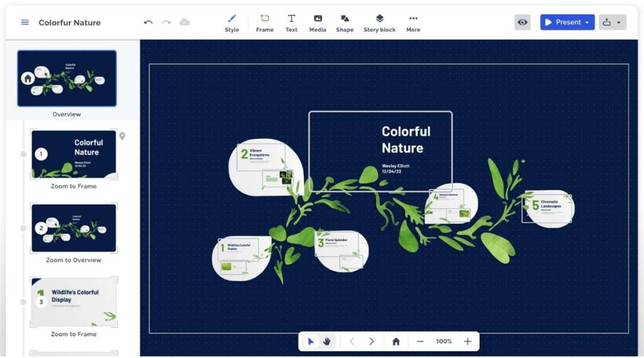Image resolution: width=644 pixels, height=358 pixels.
Task: Select topic 5 Chromatic Landscapes on canvas
Action: click(x=548, y=209)
